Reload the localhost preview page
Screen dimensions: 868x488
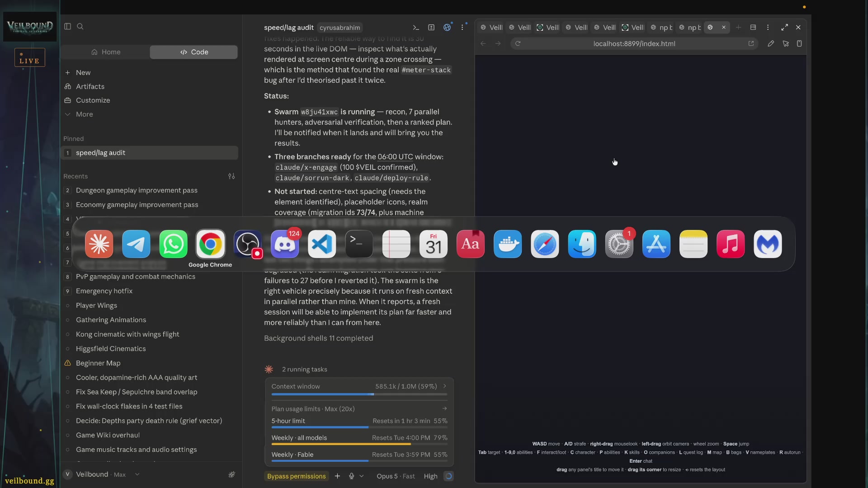pyautogui.click(x=518, y=43)
